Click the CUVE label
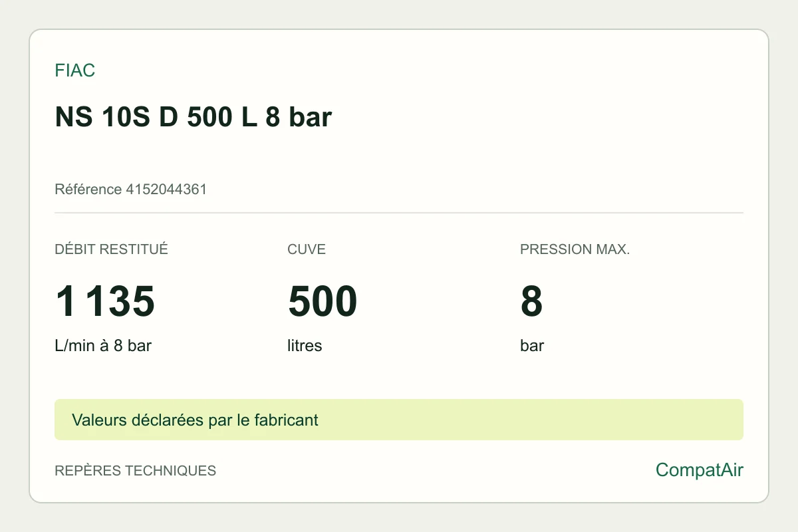 307,250
